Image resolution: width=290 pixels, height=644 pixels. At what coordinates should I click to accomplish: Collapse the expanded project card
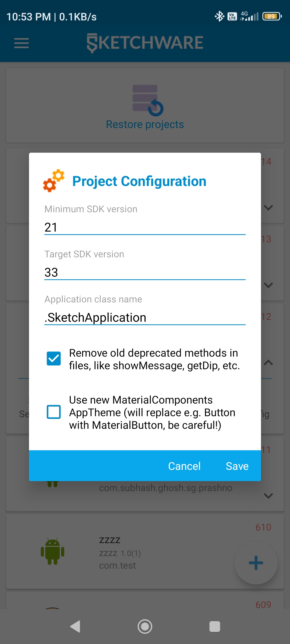coord(269,363)
